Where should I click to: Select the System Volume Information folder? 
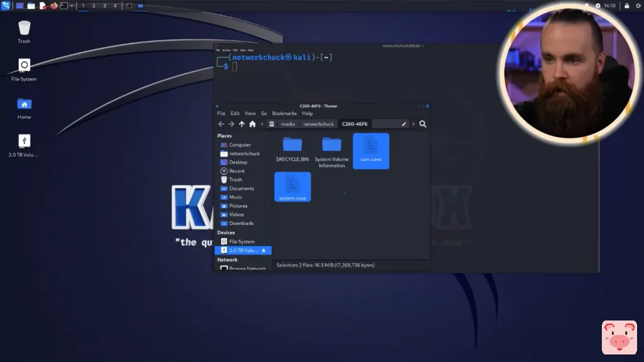331,152
